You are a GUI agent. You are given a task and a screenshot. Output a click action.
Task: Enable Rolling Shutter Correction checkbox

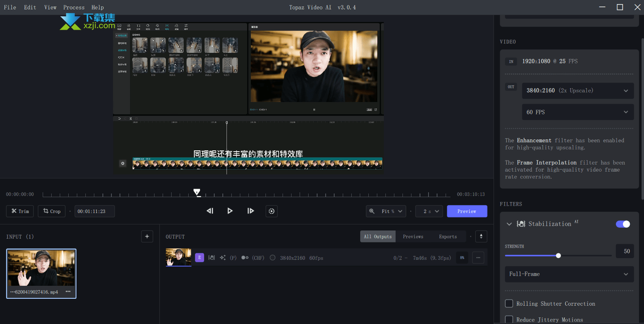509,304
